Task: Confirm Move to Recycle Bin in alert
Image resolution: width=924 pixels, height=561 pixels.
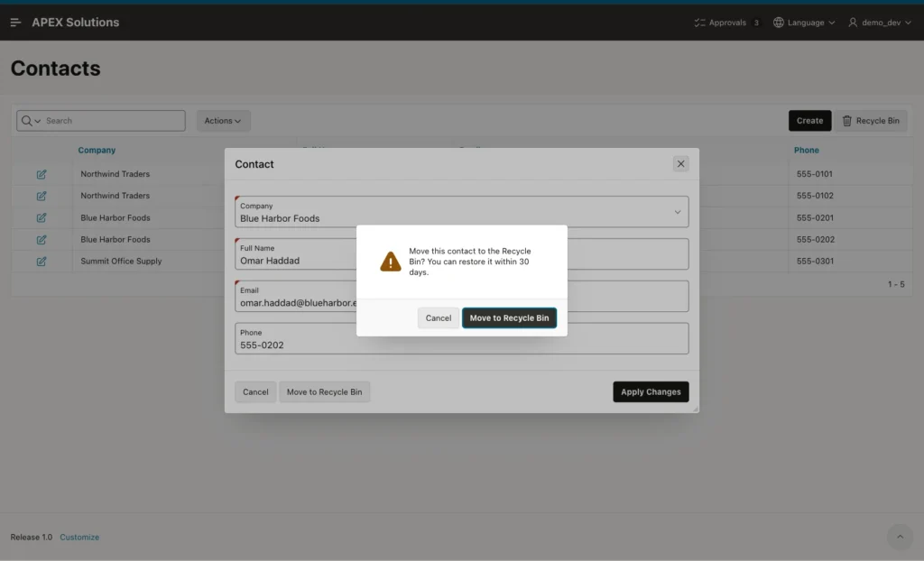Action: [x=509, y=318]
